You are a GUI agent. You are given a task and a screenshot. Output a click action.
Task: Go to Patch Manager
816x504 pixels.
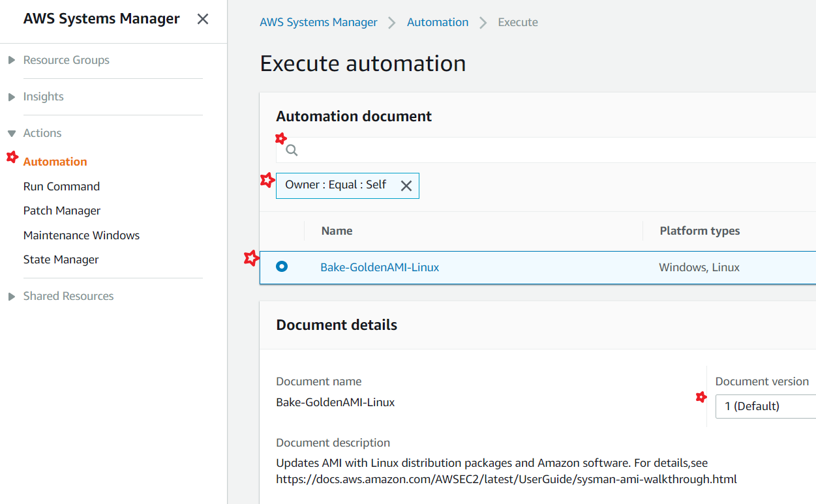(x=62, y=211)
